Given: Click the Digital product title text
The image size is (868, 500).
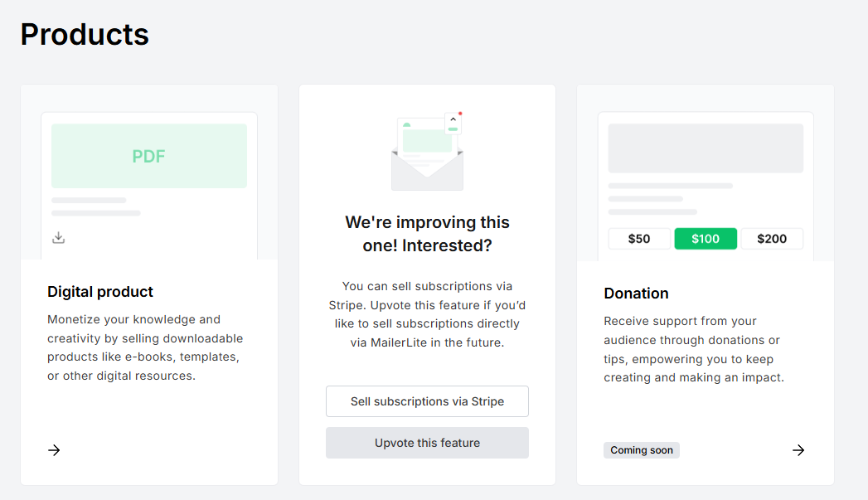Looking at the screenshot, I should click(100, 292).
